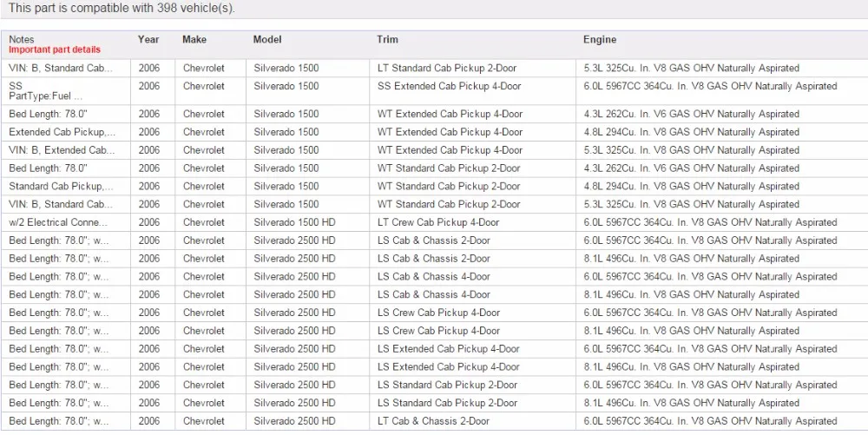Click Bed Length note in WT Extended Cab 4.3L row
This screenshot has width=868, height=435.
pyautogui.click(x=48, y=114)
